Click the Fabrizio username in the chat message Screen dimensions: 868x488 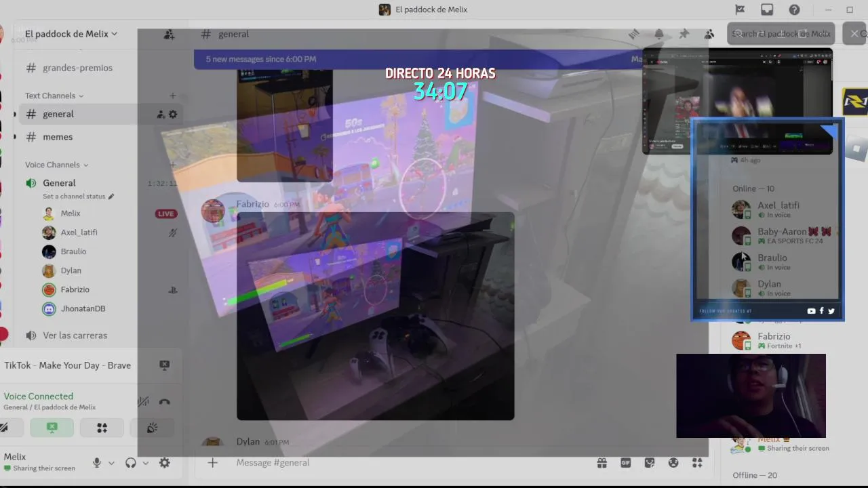252,204
